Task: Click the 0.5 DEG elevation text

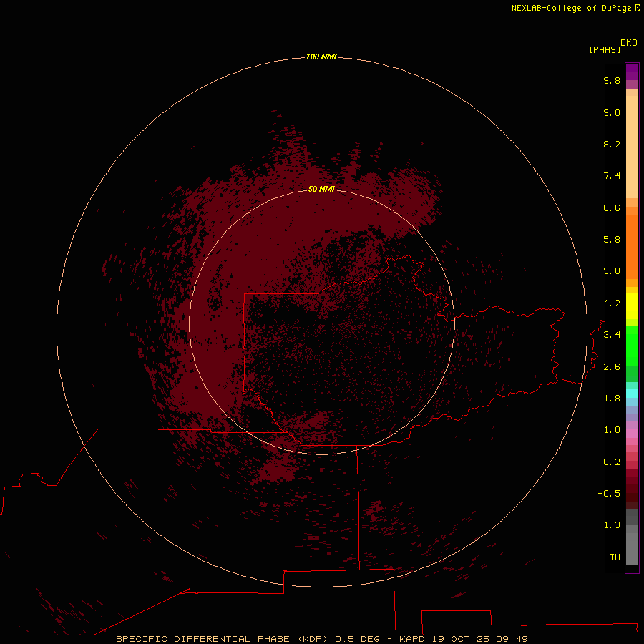Action: pos(357,639)
